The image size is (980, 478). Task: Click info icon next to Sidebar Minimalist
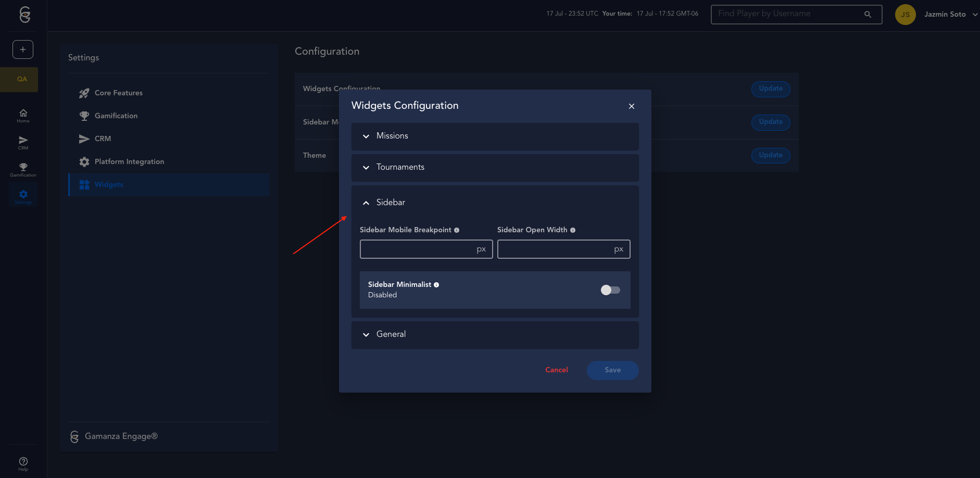(436, 285)
